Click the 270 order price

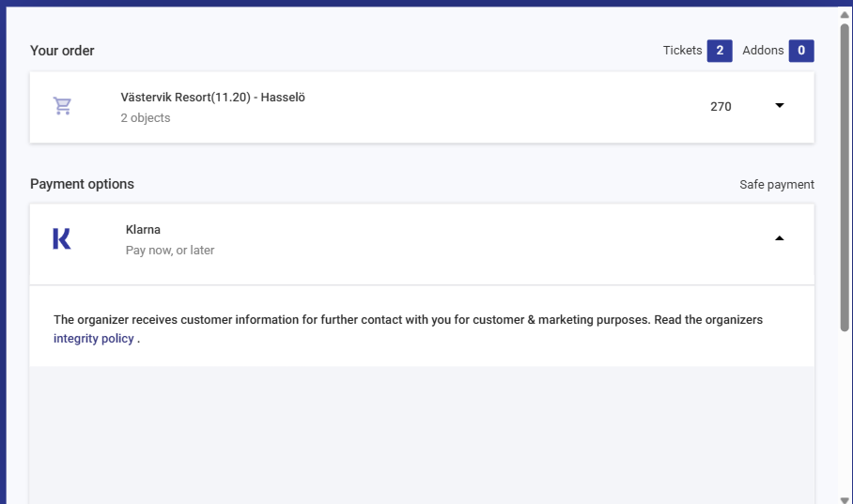pyautogui.click(x=721, y=107)
